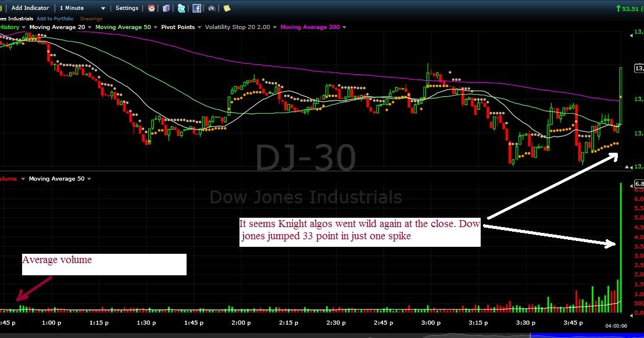Image resolution: width=644 pixels, height=338 pixels.
Task: Click the snapshot camera icon
Action: click(212, 8)
